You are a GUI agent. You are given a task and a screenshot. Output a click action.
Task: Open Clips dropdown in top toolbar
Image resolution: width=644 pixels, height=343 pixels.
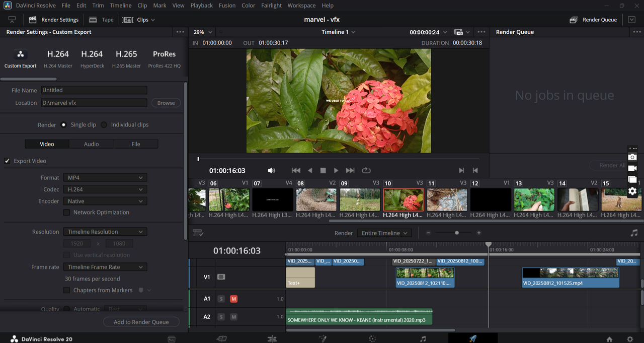coord(139,20)
